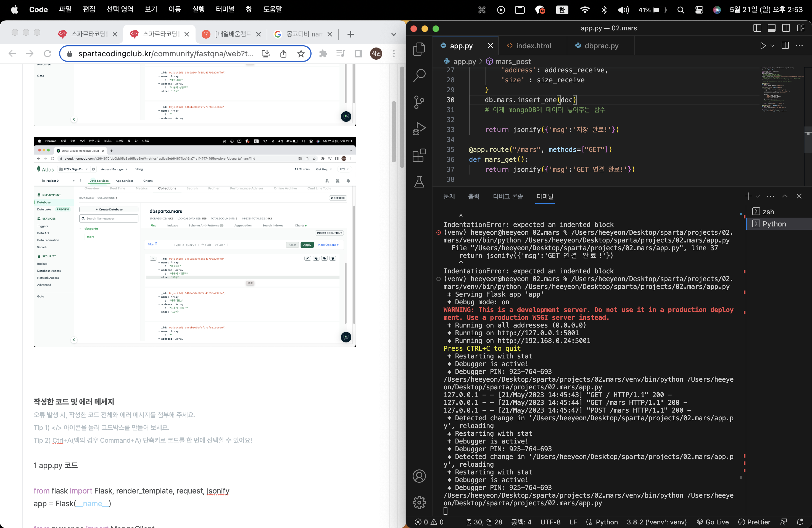Switch to dbprac.py editor tab
Image resolution: width=812 pixels, height=528 pixels.
[x=600, y=46]
